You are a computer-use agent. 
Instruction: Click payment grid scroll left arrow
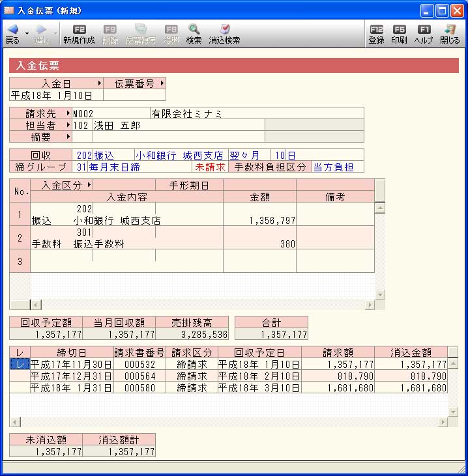point(36,305)
